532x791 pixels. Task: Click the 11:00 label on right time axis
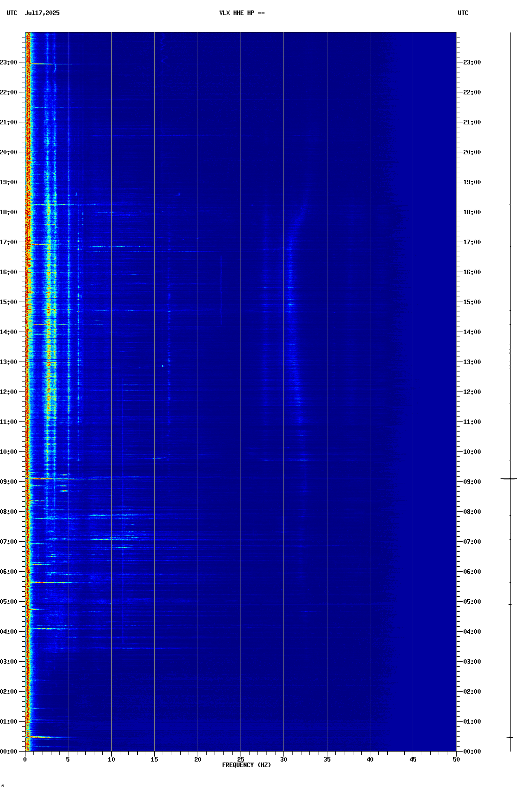[472, 422]
